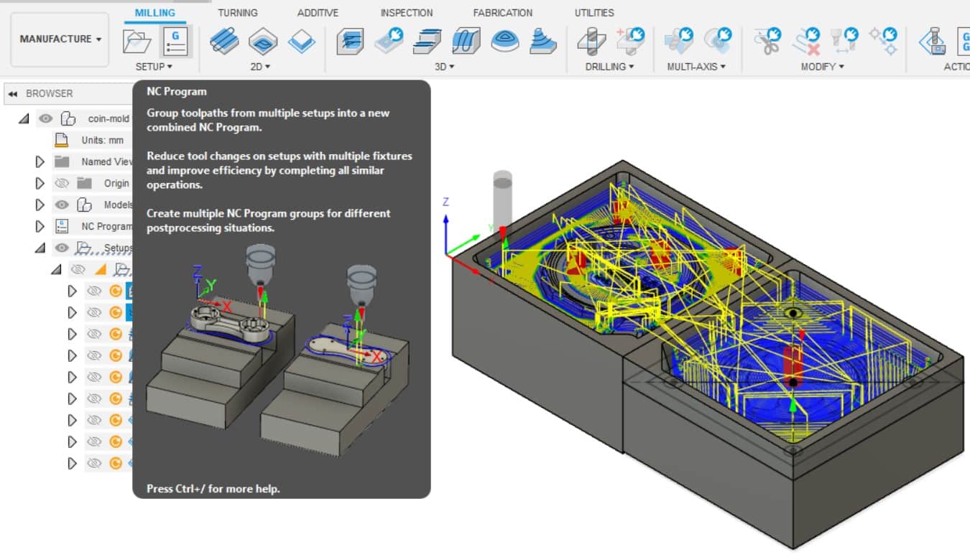Collapse the setup row with the warning triangle
This screenshot has width=970, height=560.
56,269
